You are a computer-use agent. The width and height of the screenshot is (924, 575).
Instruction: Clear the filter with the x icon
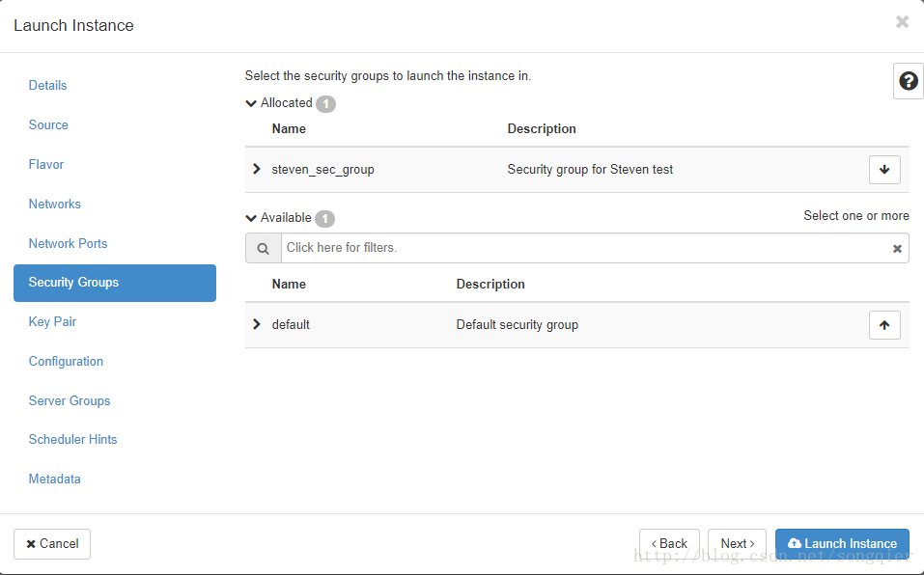(x=897, y=248)
